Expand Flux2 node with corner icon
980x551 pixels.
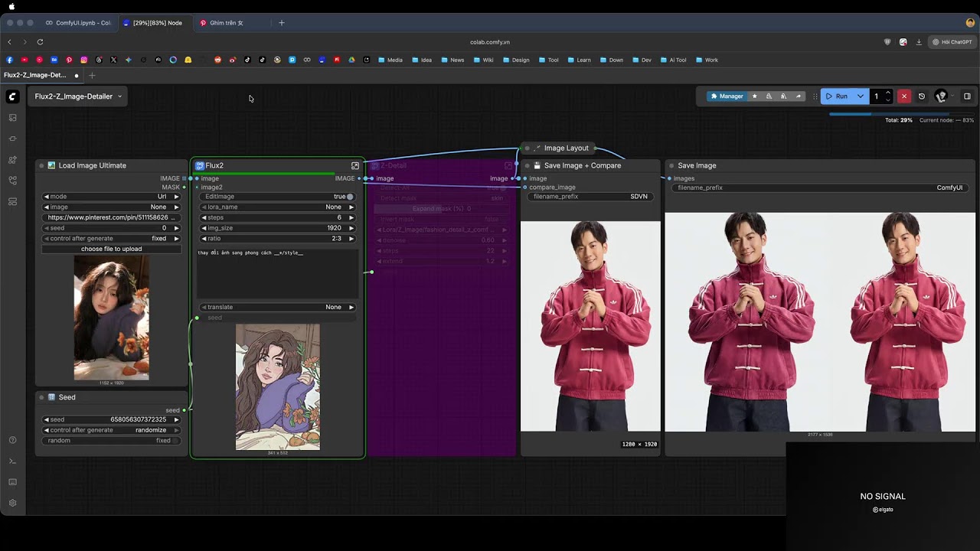[x=355, y=165]
